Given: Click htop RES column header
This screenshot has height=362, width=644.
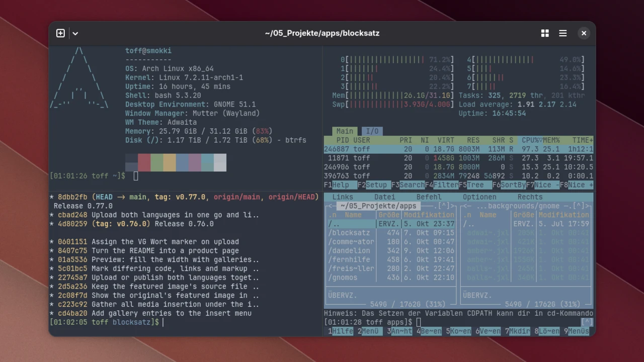Looking at the screenshot, I should (x=473, y=140).
